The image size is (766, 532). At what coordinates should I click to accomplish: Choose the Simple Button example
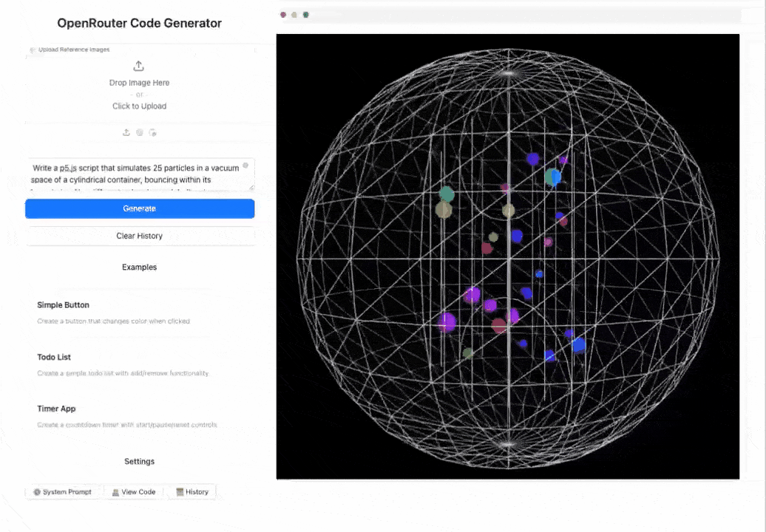coord(140,313)
